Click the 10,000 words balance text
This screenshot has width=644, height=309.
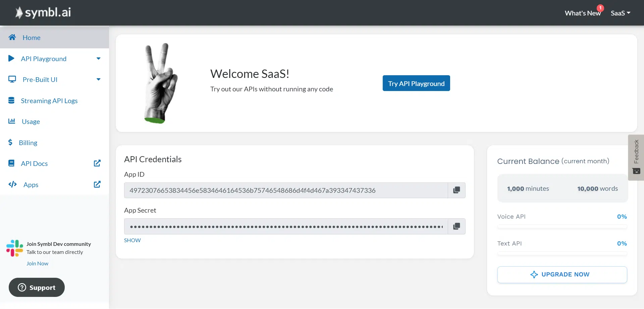597,189
